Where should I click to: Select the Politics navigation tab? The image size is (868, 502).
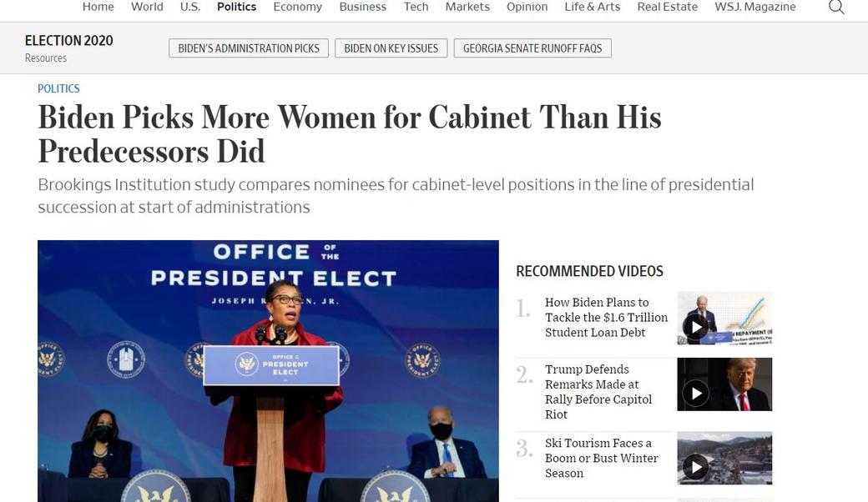point(236,7)
